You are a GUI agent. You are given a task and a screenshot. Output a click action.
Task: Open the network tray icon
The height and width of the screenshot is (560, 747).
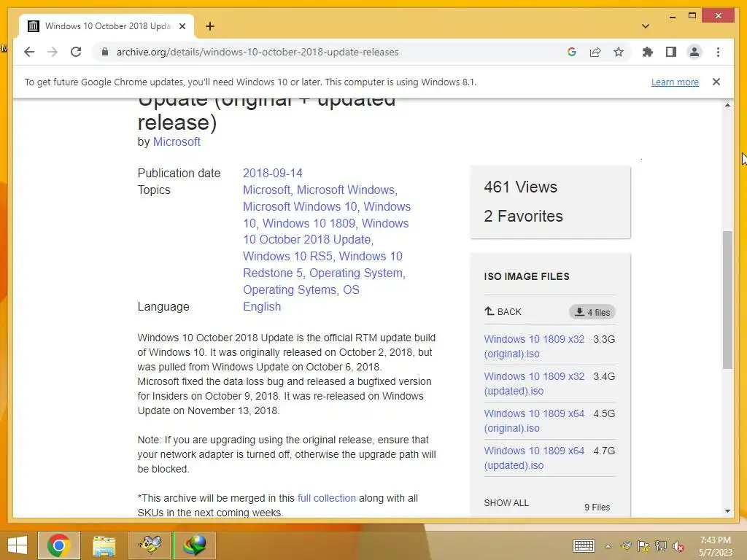tap(661, 546)
